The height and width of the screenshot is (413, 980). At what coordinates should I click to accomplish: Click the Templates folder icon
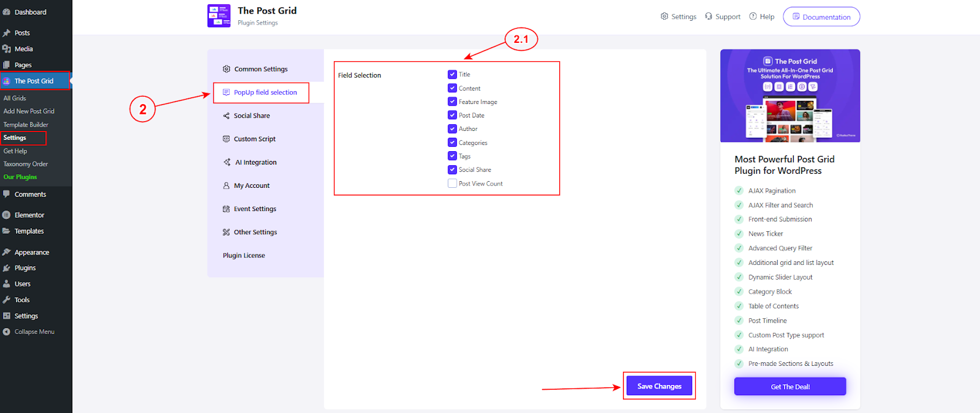click(x=7, y=231)
